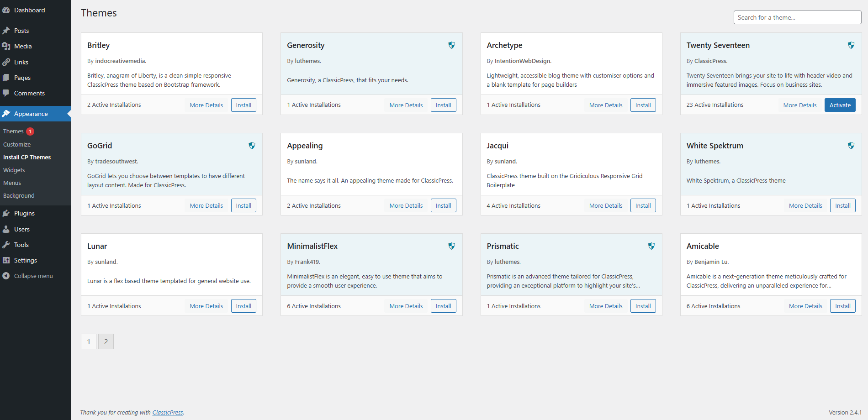868x420 pixels.
Task: View More Details for Twenty Seventeen
Action: [x=800, y=105]
